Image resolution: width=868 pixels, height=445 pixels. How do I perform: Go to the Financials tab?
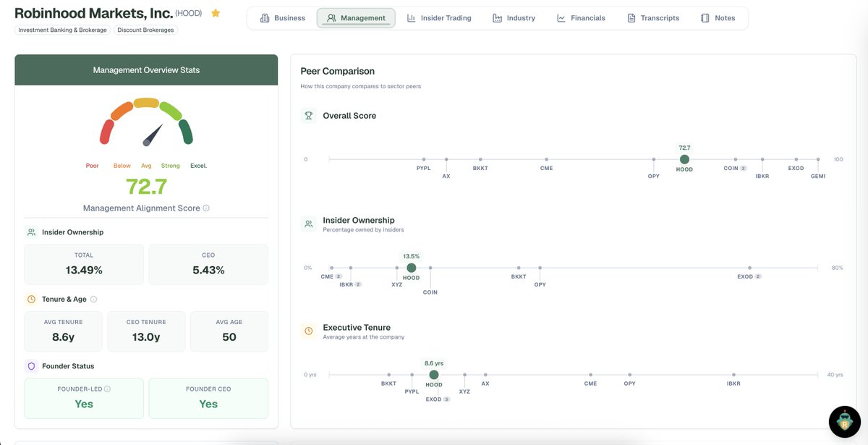click(582, 18)
